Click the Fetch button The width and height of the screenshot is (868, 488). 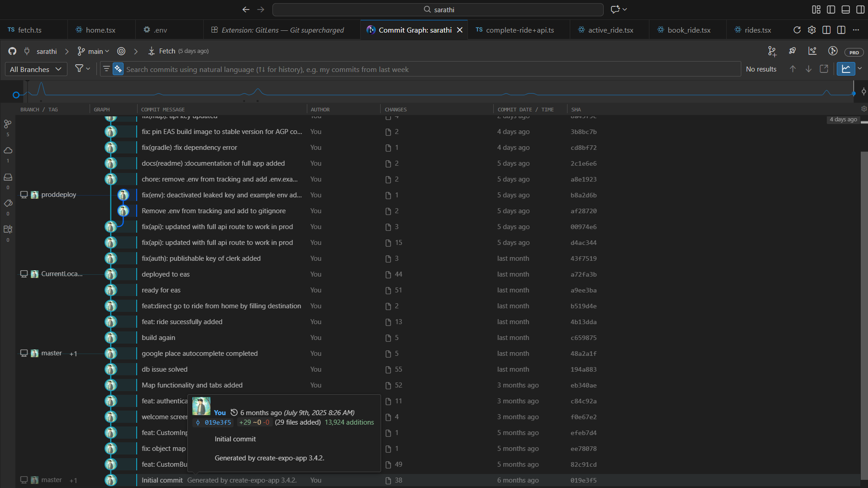[x=167, y=51]
